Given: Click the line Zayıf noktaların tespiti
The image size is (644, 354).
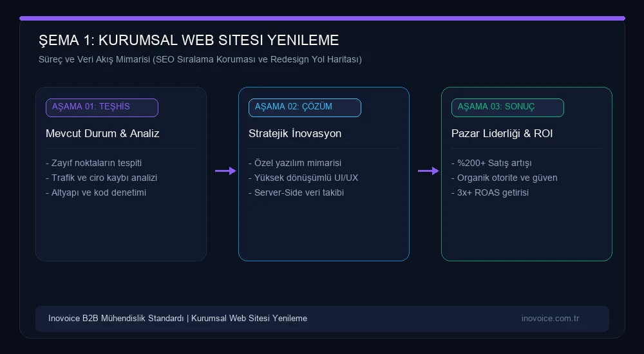Looking at the screenshot, I should 93,163.
